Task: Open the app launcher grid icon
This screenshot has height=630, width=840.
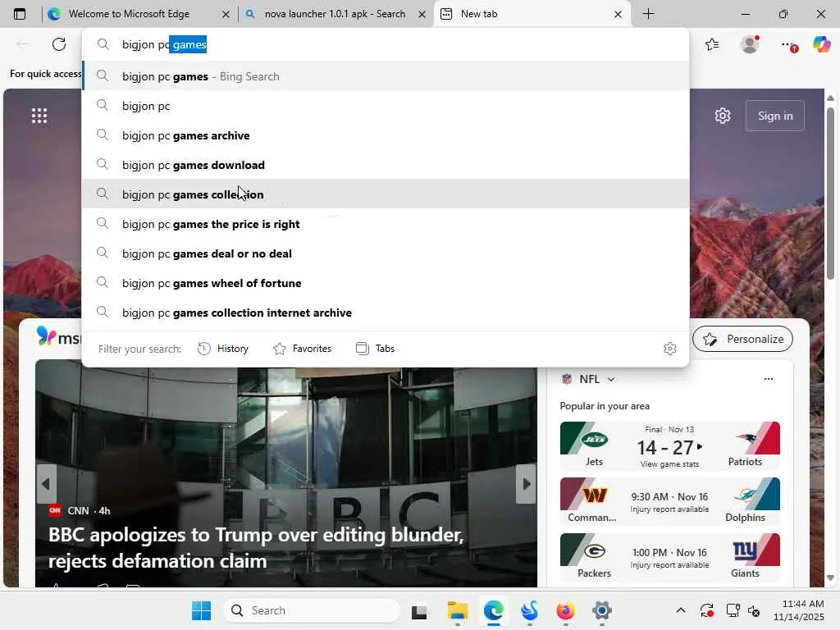Action: (39, 116)
